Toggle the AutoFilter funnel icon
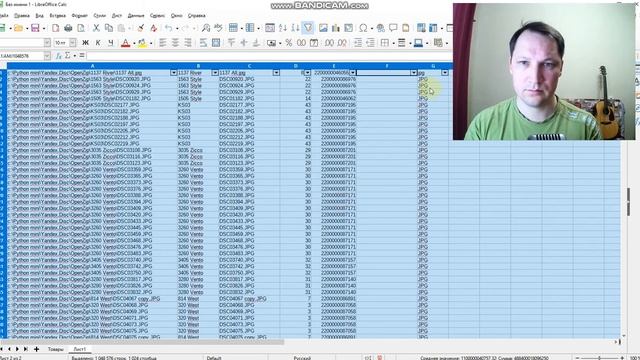This screenshot has height=360, width=640. [x=308, y=28]
